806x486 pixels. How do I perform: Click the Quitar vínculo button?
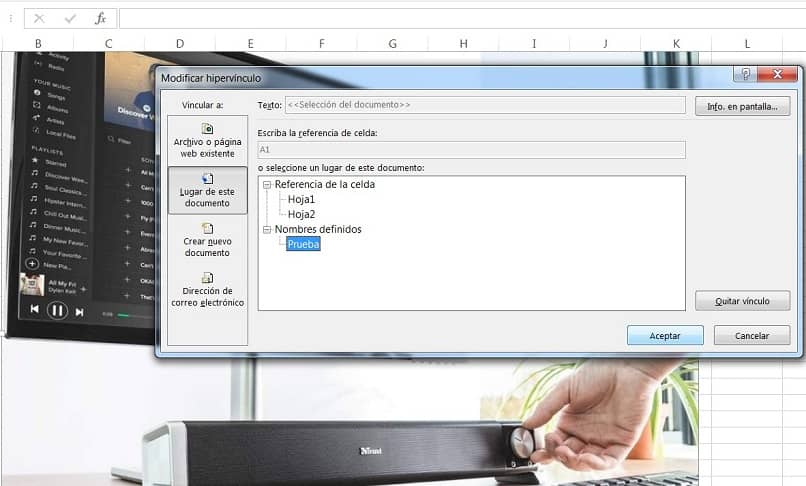pyautogui.click(x=742, y=301)
